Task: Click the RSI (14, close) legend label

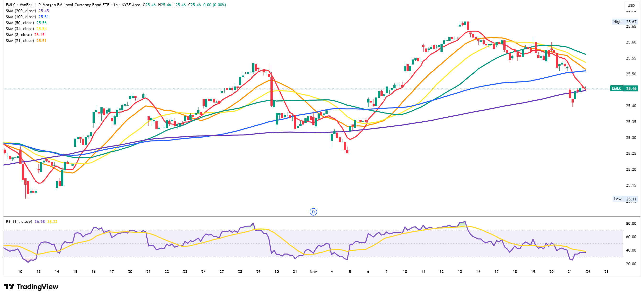Action: click(19, 221)
